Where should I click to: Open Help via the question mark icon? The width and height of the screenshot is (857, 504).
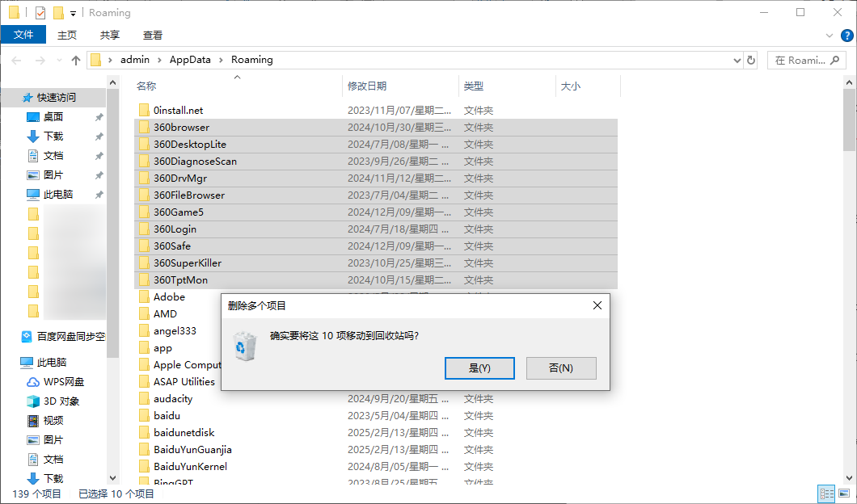[x=847, y=35]
